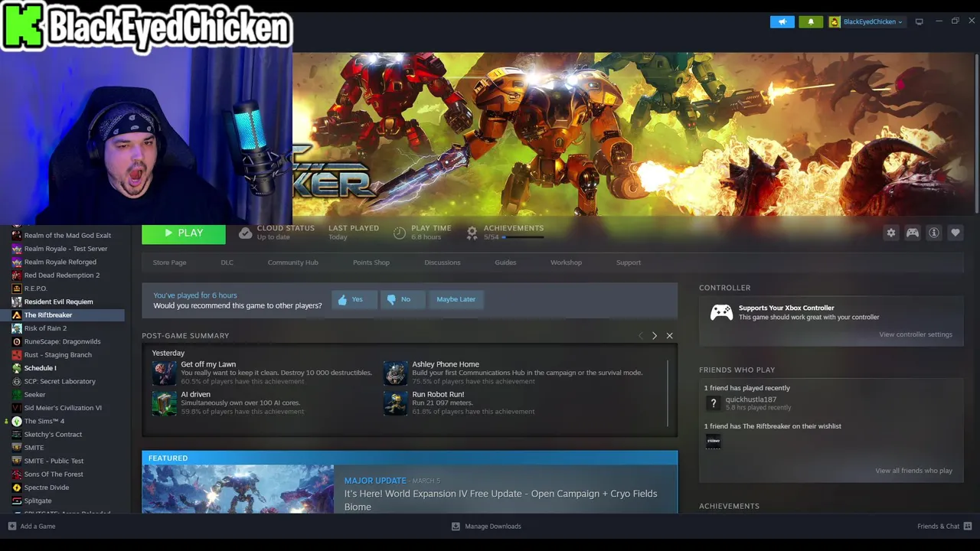Viewport: 980px width, 551px height.
Task: Click the Achievements gear icon
Action: 472,233
